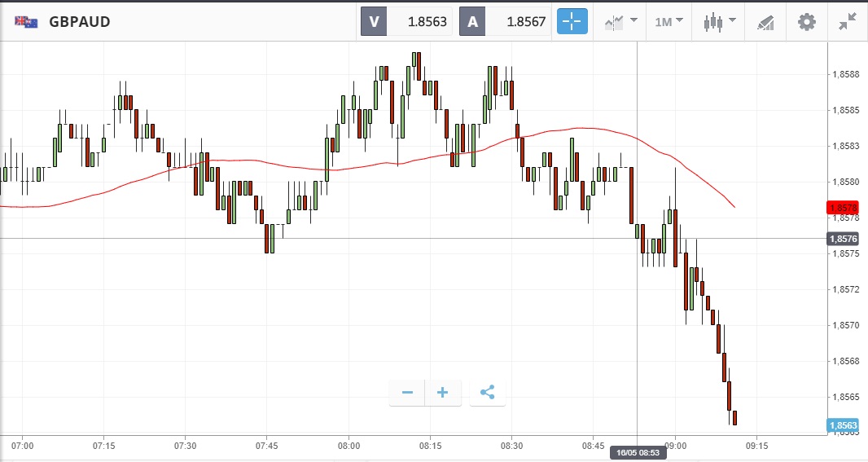This screenshot has height=462, width=868.
Task: Click the GBPAUD instrument name
Action: point(80,22)
